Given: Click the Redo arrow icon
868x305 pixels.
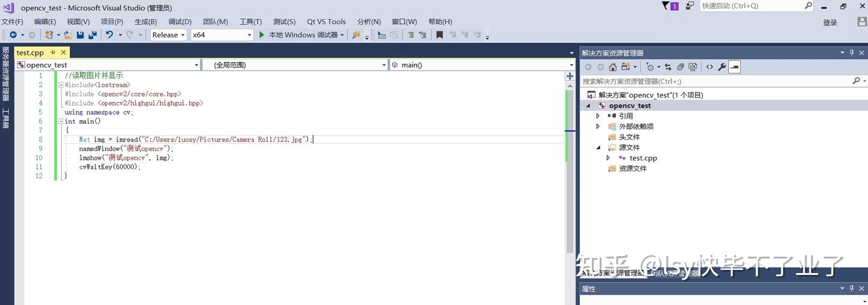Looking at the screenshot, I should tap(130, 35).
